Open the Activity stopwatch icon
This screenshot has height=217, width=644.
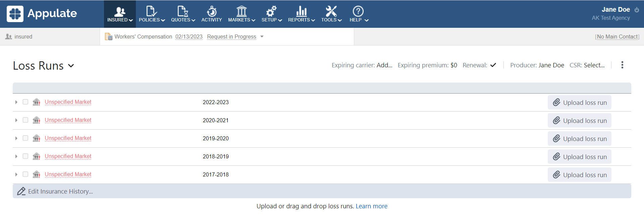[x=211, y=11]
